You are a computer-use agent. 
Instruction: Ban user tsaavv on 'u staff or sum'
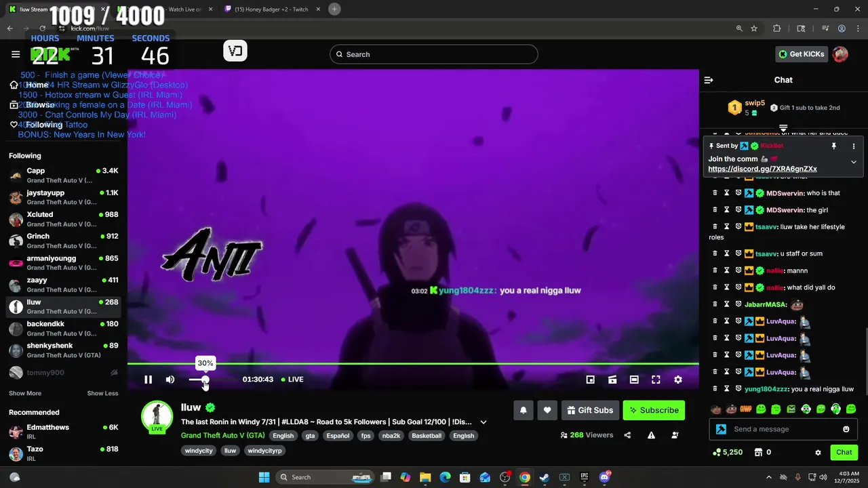tap(738, 253)
